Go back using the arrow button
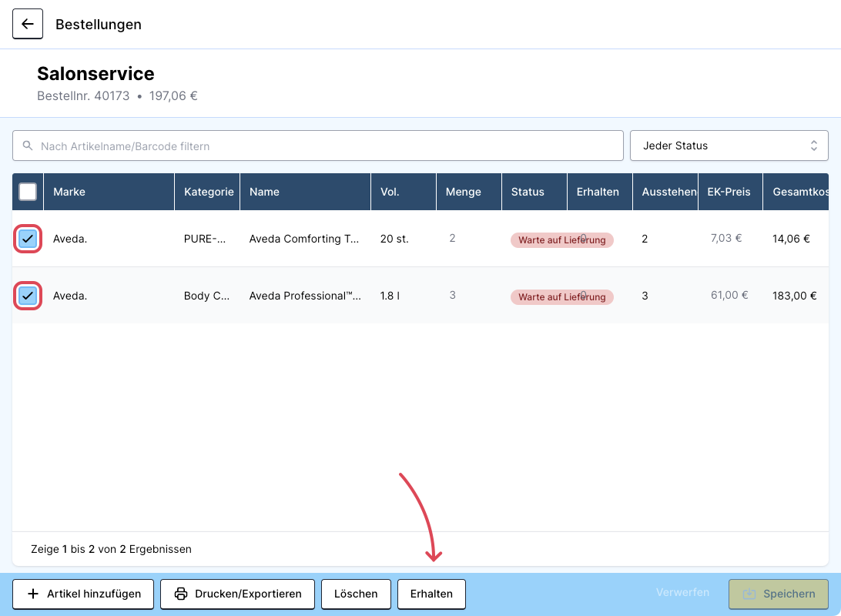The image size is (841, 616). [28, 24]
